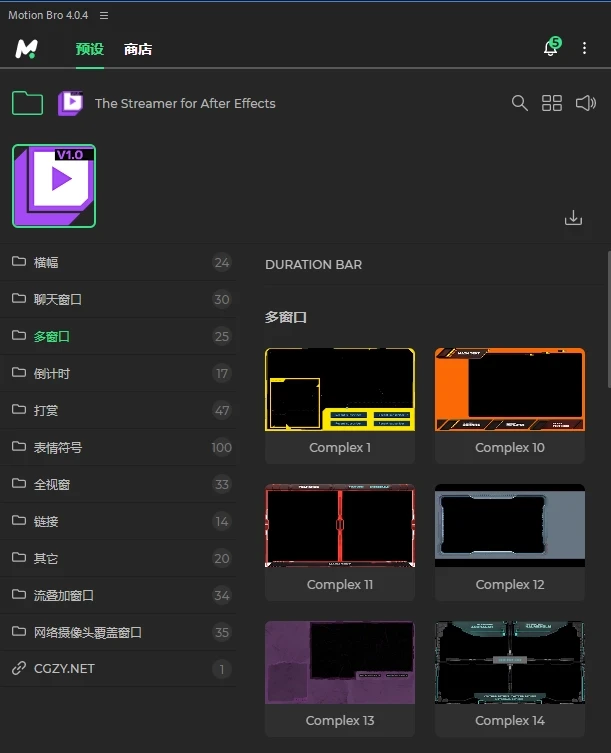The width and height of the screenshot is (611, 753).
Task: Switch to the 预设 tab
Action: (89, 49)
